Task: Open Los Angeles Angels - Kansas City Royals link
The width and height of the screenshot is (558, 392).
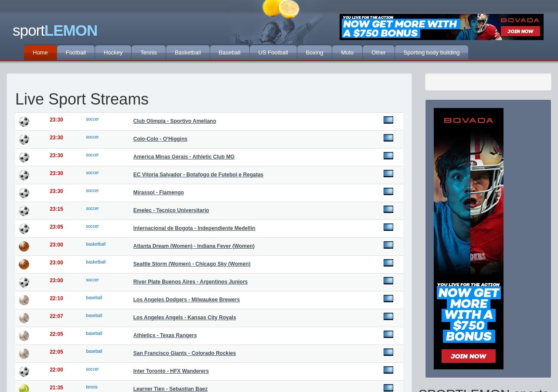Action: point(185,318)
